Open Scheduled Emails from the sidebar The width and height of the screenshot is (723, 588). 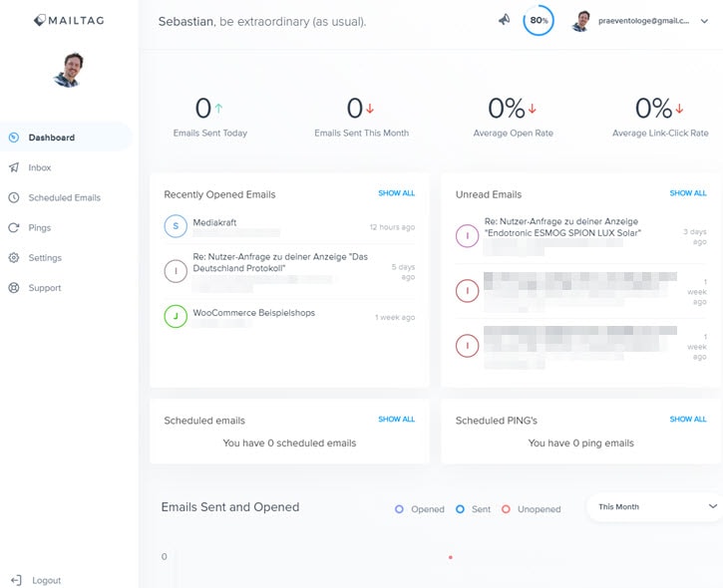(x=64, y=197)
